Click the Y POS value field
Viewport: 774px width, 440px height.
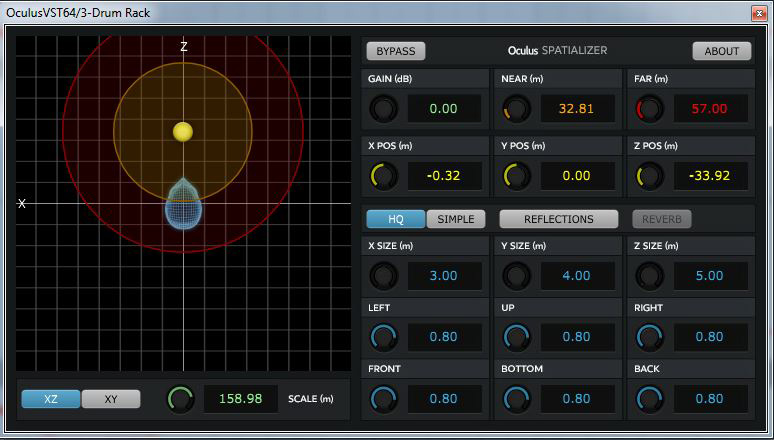tap(577, 176)
